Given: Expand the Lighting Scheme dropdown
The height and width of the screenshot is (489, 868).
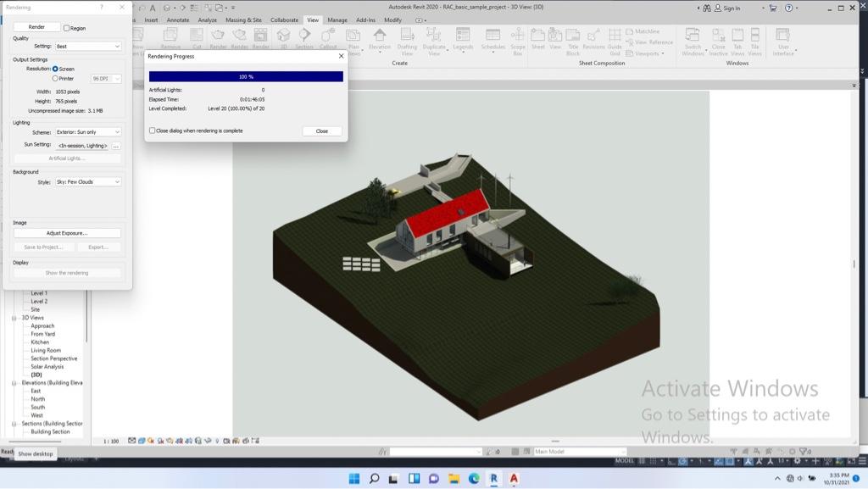Looking at the screenshot, I should pyautogui.click(x=88, y=132).
